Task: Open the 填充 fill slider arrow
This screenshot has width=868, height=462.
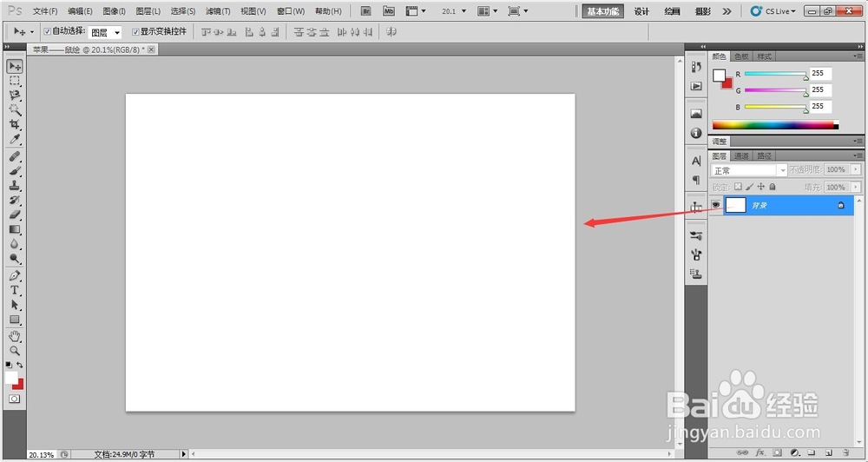Action: tap(857, 188)
